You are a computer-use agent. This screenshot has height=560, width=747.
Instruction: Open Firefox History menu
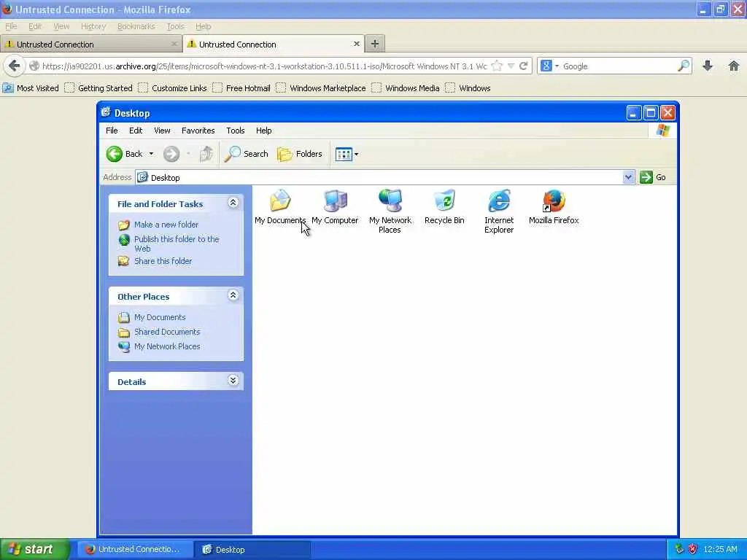click(x=93, y=26)
